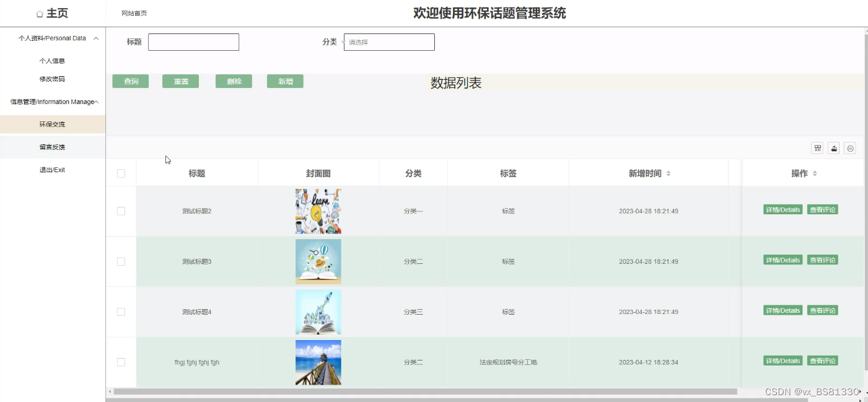Image resolution: width=868 pixels, height=402 pixels.
Task: Click the 封面图 column header
Action: coord(318,173)
